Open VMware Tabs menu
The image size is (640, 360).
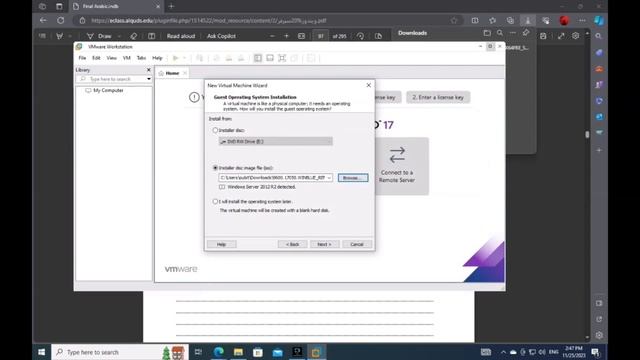[141, 58]
